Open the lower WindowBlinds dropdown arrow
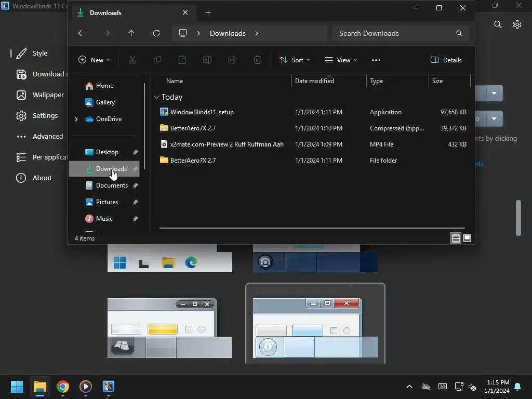Screen dimensions: 532x399 [494, 119]
